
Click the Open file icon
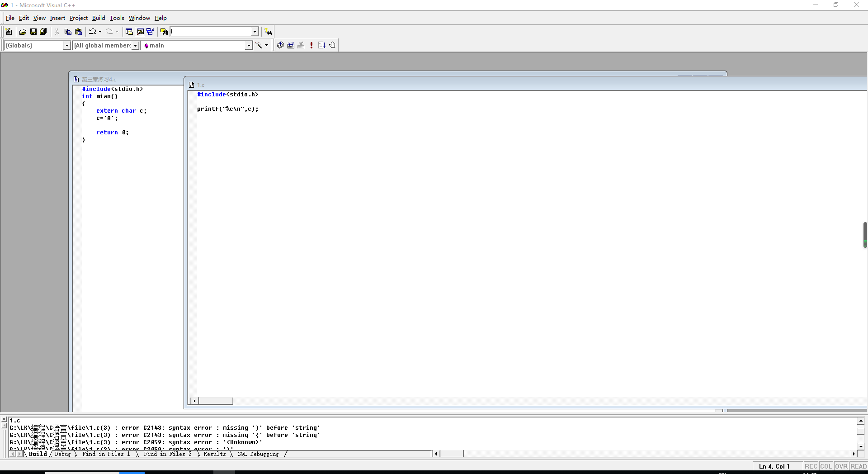[23, 32]
